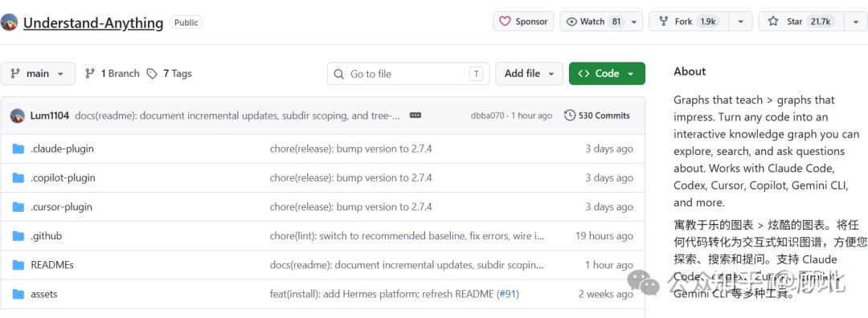The height and width of the screenshot is (318, 868).
Task: Open the docs(readme) commit message in READMEs row
Action: [x=407, y=265]
